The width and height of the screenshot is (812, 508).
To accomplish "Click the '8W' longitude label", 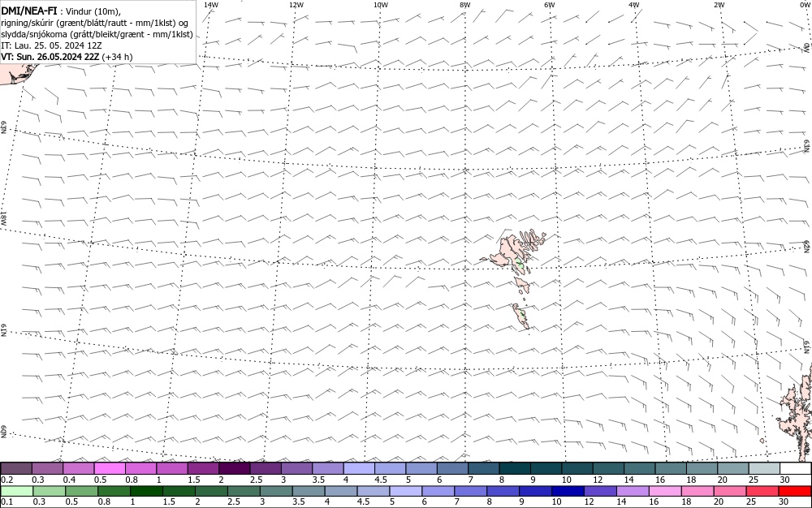I will [x=465, y=5].
